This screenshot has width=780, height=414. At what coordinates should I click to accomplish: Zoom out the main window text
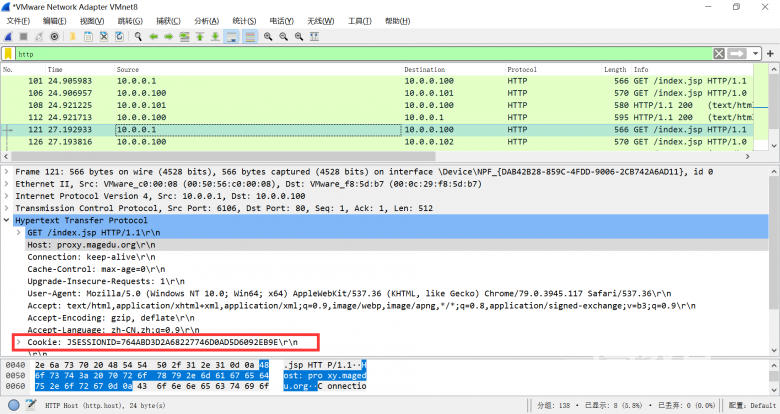click(284, 36)
